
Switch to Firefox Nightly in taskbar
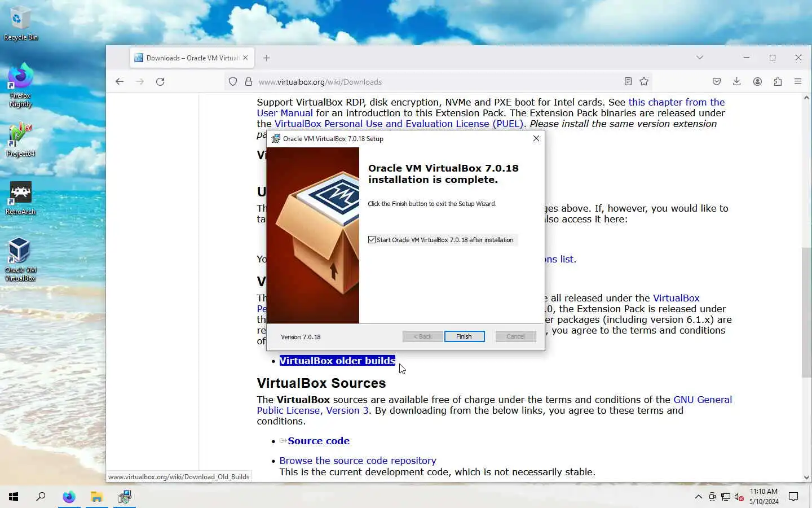(x=69, y=497)
